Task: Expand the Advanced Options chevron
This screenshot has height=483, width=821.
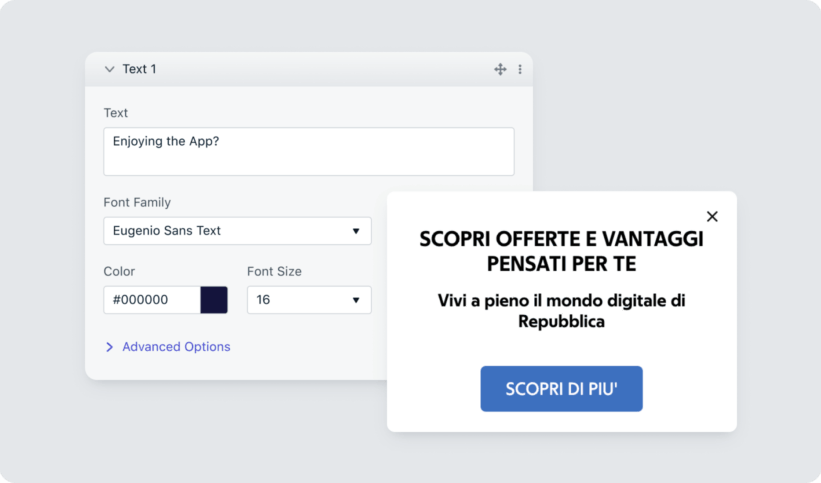Action: (109, 347)
